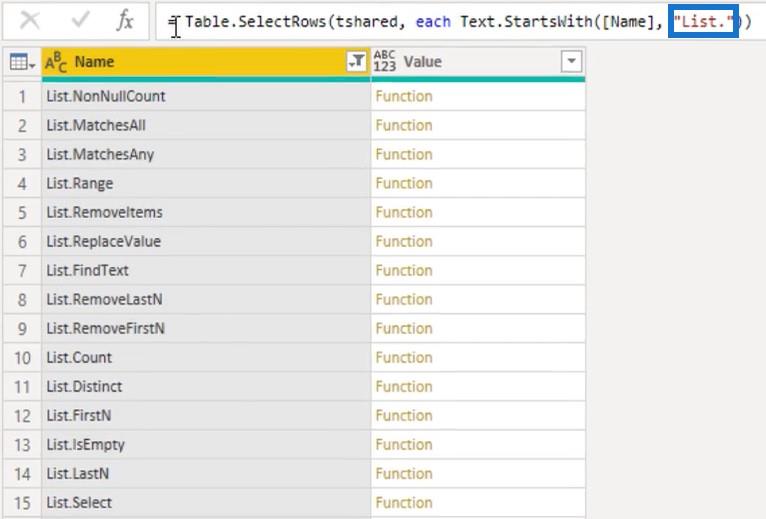Open the Name column filter dropdown
Image resolution: width=766 pixels, height=519 pixels.
pos(357,62)
